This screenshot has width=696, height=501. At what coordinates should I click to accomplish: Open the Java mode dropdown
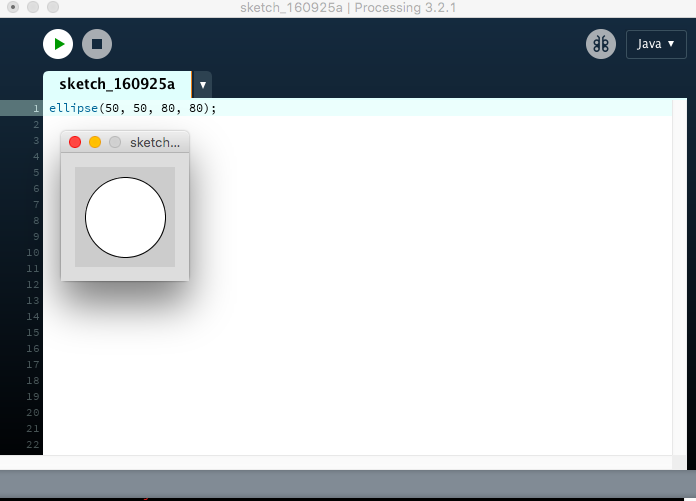click(656, 44)
